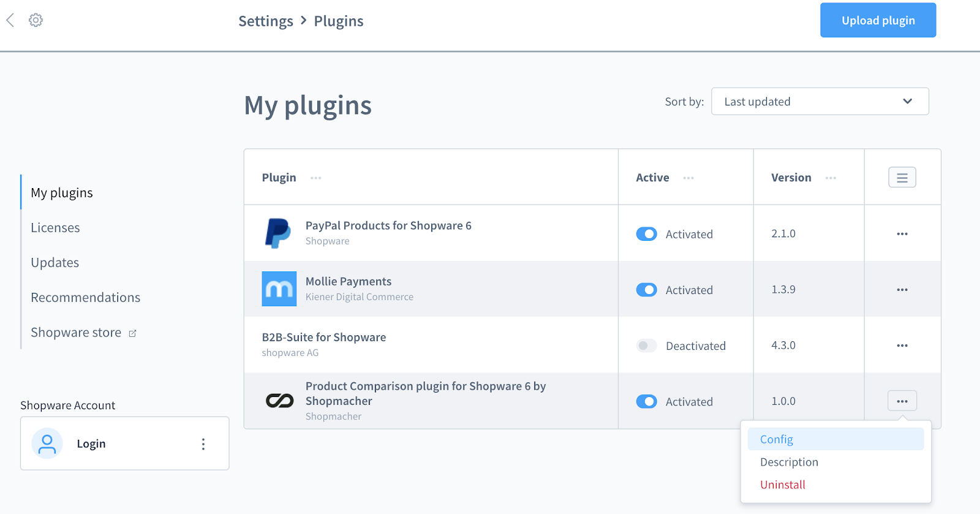Click B2B-Suite for Shopware plugin name
This screenshot has width=980, height=514.
[x=324, y=337]
